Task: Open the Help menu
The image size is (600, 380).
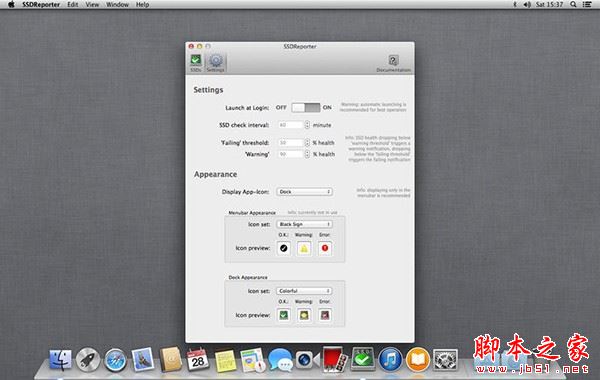Action: click(142, 5)
